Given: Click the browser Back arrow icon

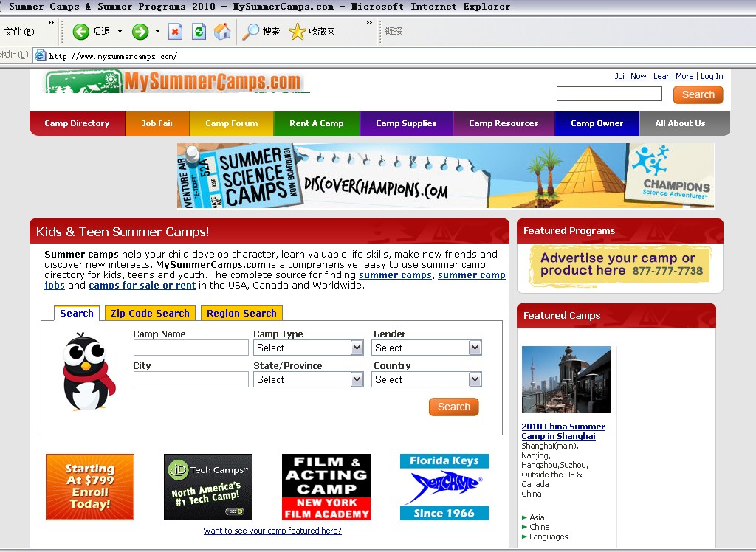Looking at the screenshot, I should [81, 32].
